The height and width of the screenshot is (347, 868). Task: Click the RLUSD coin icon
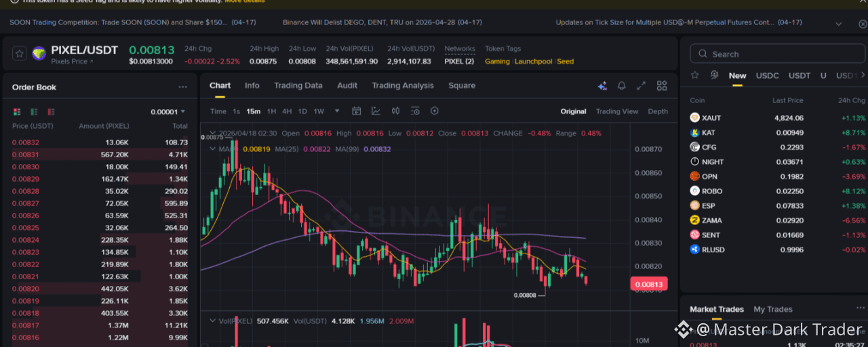(x=694, y=249)
